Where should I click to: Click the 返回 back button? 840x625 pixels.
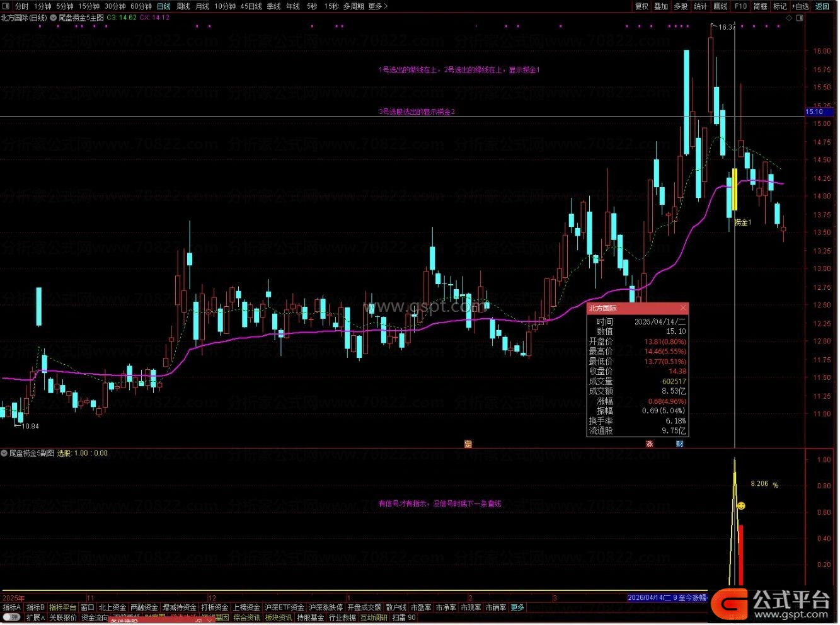(x=823, y=6)
